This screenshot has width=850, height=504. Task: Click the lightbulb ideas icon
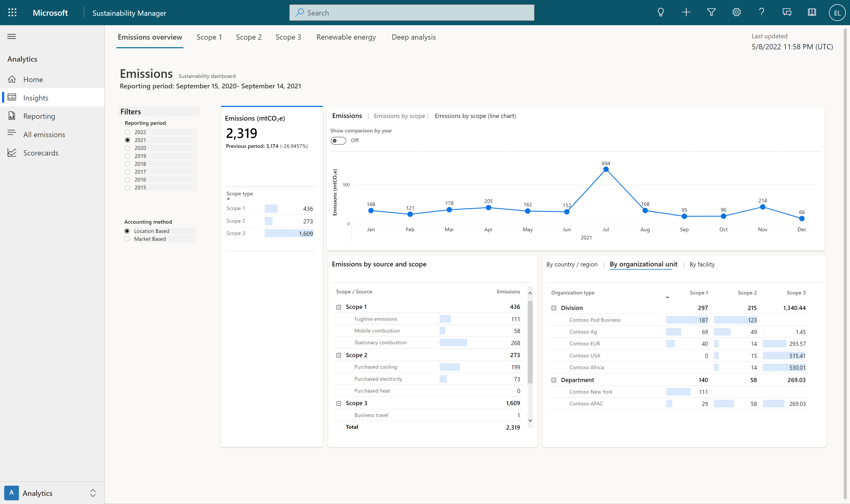[x=660, y=13]
